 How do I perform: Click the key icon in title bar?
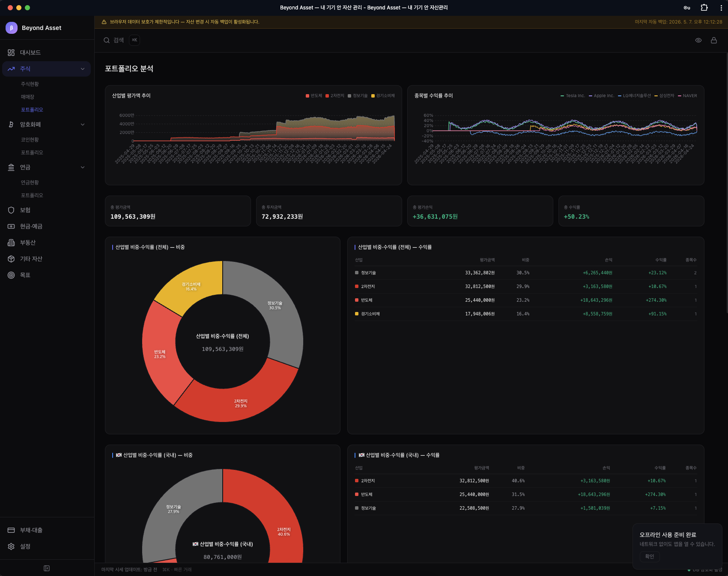(x=687, y=8)
